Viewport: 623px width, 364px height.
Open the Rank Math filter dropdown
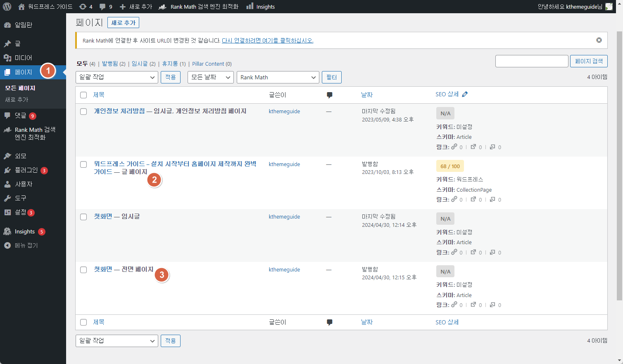(278, 77)
